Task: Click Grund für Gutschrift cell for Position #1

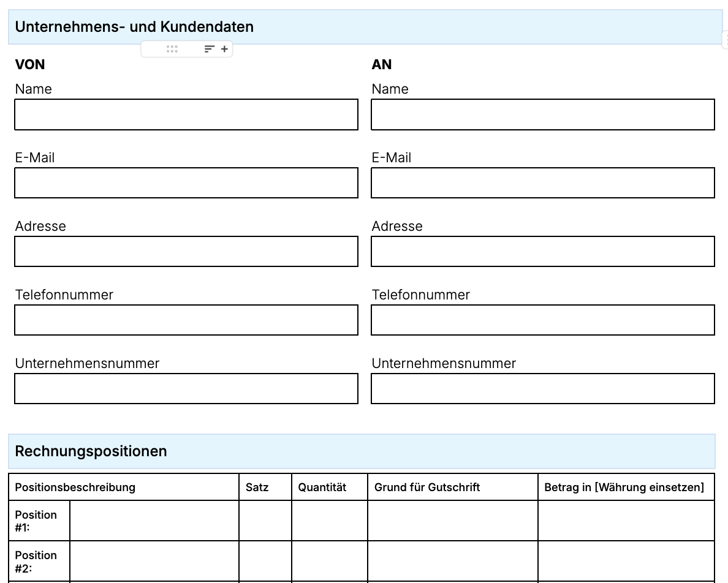Action: point(453,521)
